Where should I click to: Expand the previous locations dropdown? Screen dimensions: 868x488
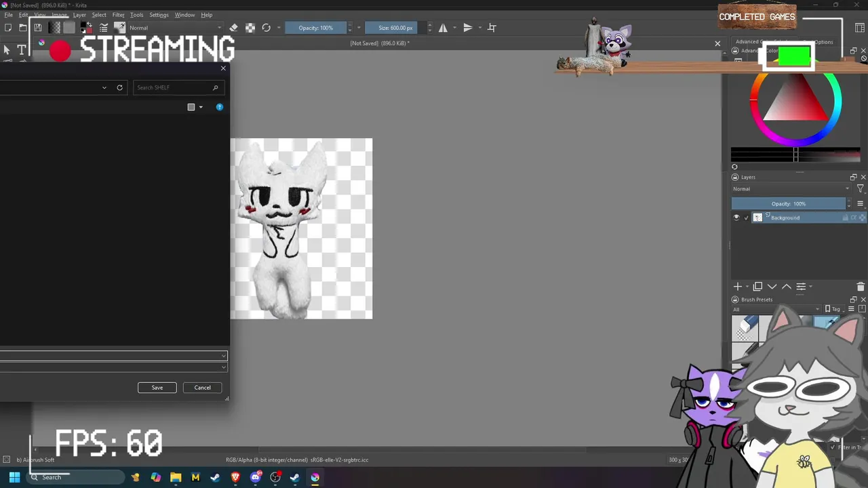tap(104, 87)
